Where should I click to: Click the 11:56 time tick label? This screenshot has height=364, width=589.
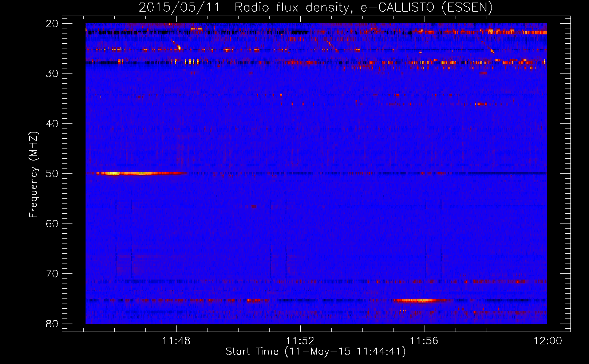[424, 341]
